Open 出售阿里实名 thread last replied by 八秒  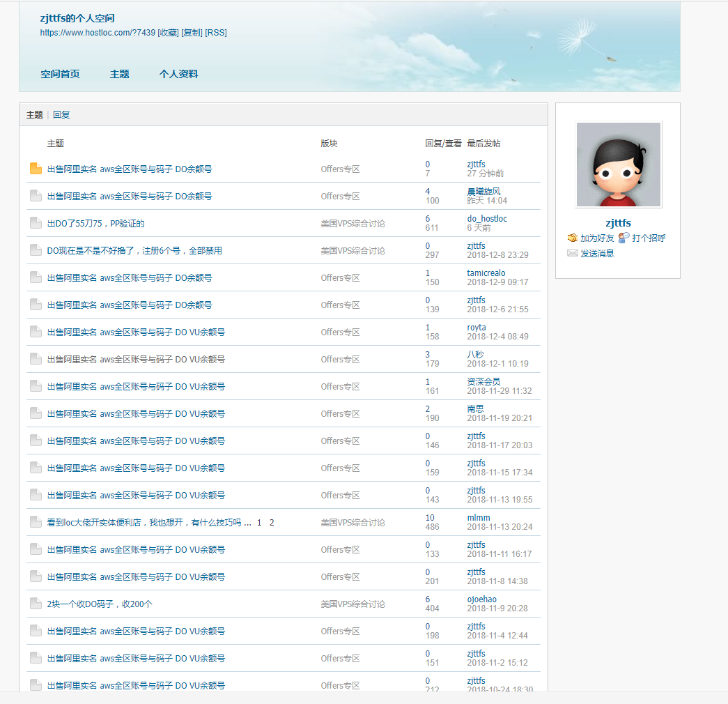click(136, 360)
